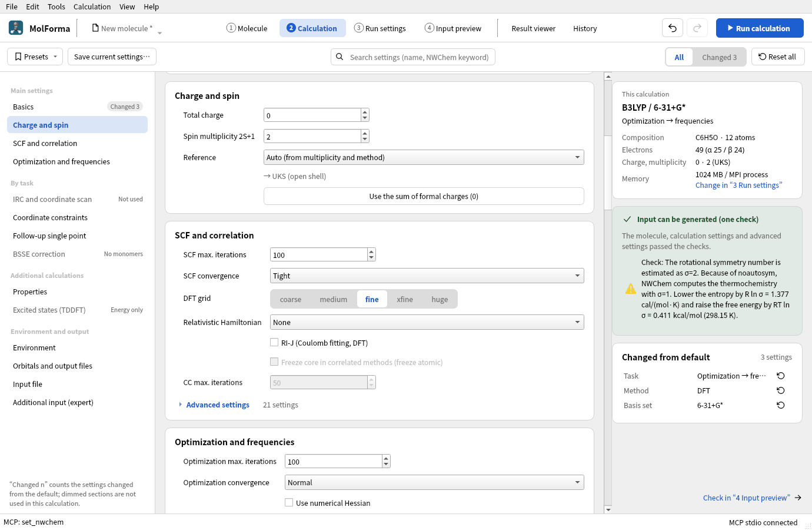Open the Result viewer tab
This screenshot has height=530, width=812.
coord(534,28)
